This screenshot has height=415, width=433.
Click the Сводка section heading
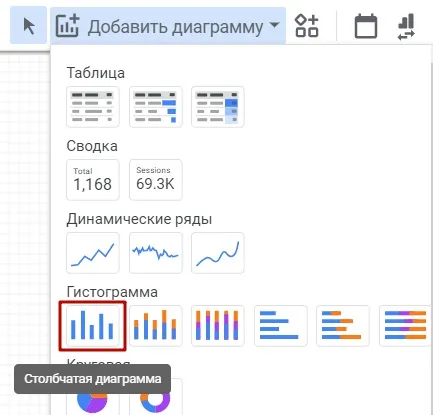92,146
